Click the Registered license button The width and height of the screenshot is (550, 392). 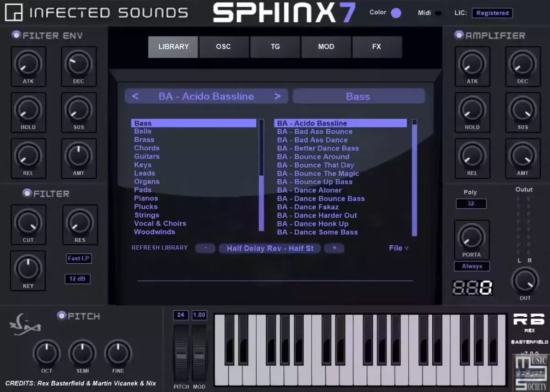pyautogui.click(x=492, y=13)
